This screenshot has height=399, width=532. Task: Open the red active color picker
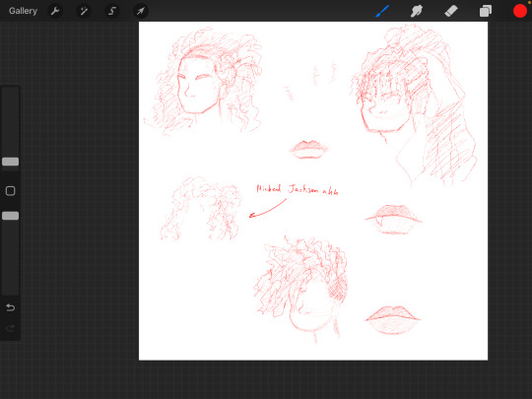[520, 11]
